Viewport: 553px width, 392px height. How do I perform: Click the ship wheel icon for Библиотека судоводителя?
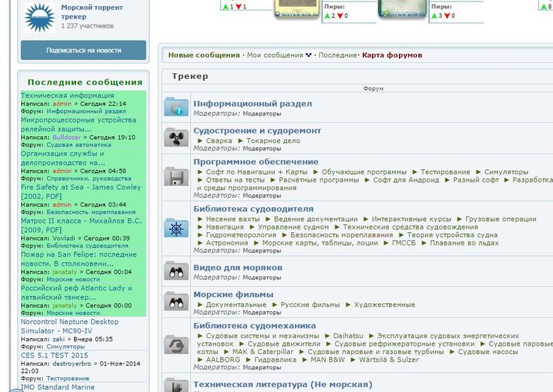click(x=176, y=229)
